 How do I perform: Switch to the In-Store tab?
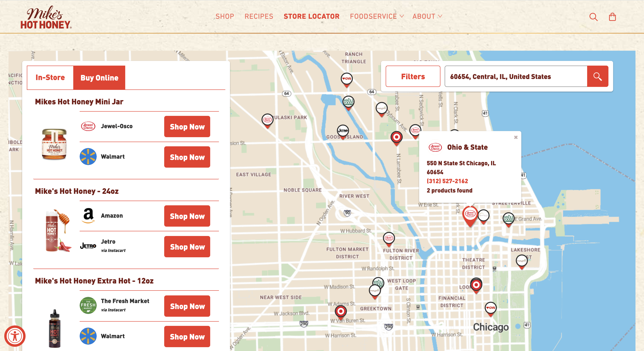tap(50, 78)
